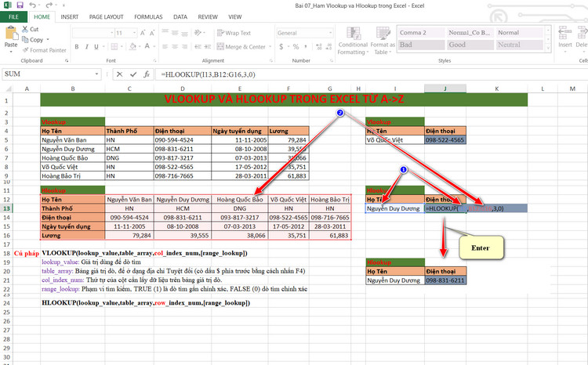Toggle Italic formatting
Screen dimensions: 588x365
[86, 46]
